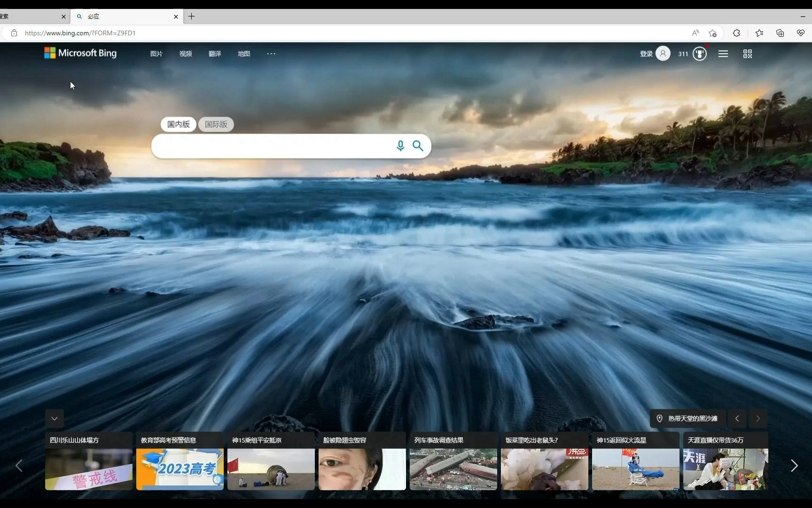Image resolution: width=812 pixels, height=508 pixels.
Task: Switch to the 必应 browser tab
Action: pos(126,16)
